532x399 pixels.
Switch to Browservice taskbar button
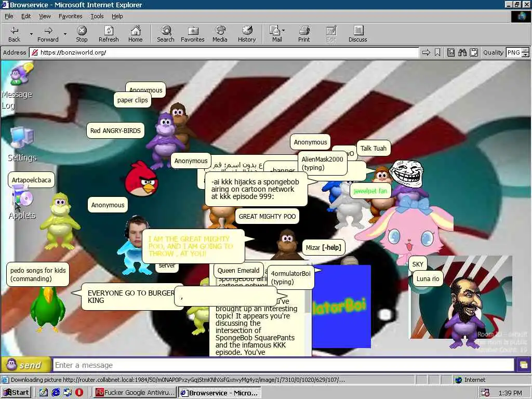[x=220, y=393]
